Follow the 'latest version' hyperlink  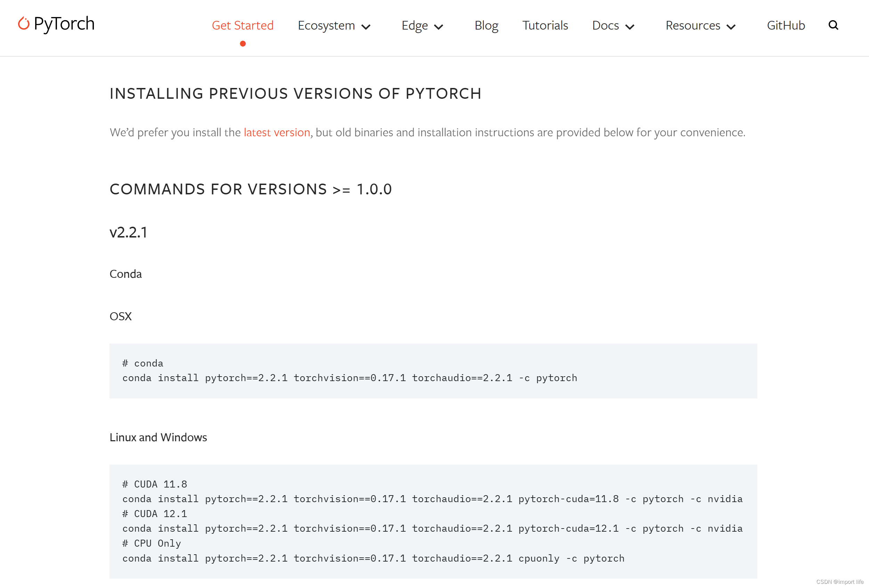point(277,132)
